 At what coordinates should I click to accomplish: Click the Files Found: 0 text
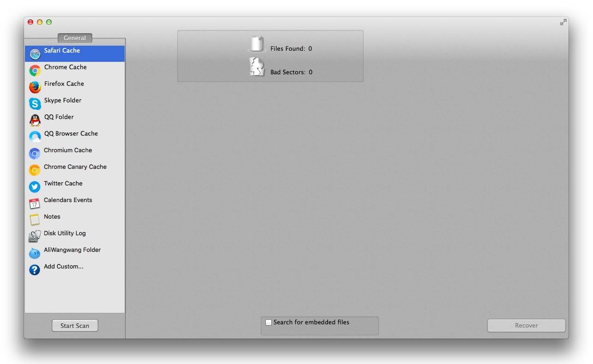(x=291, y=48)
